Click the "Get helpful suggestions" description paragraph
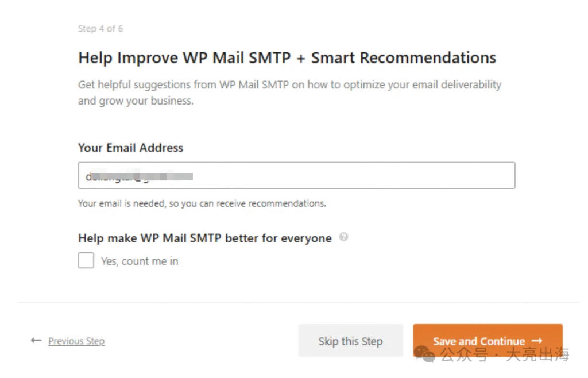The height and width of the screenshot is (378, 588). [x=289, y=92]
